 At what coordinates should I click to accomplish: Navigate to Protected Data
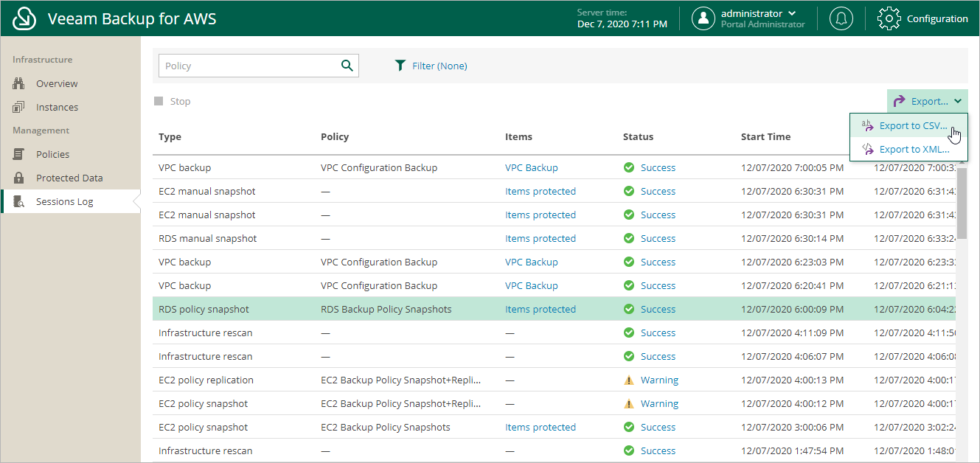tap(69, 178)
